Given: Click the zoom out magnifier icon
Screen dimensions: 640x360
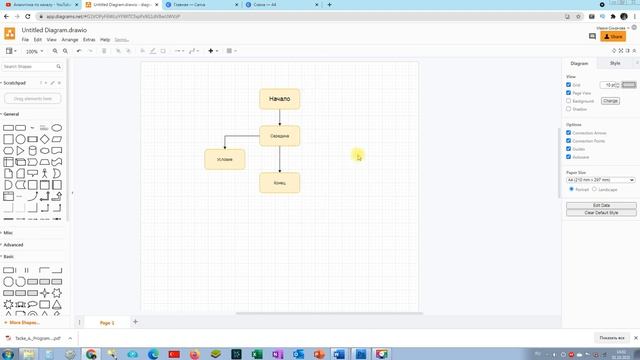Looking at the screenshot, I should coord(65,51).
